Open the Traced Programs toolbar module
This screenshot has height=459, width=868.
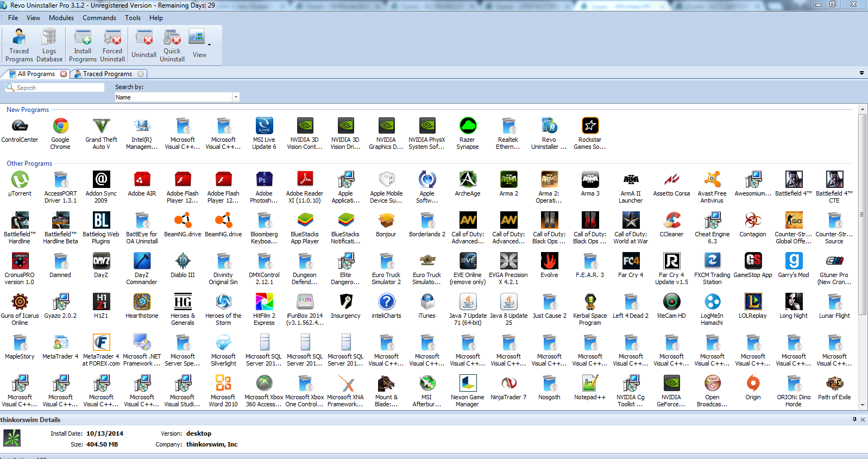[19, 46]
